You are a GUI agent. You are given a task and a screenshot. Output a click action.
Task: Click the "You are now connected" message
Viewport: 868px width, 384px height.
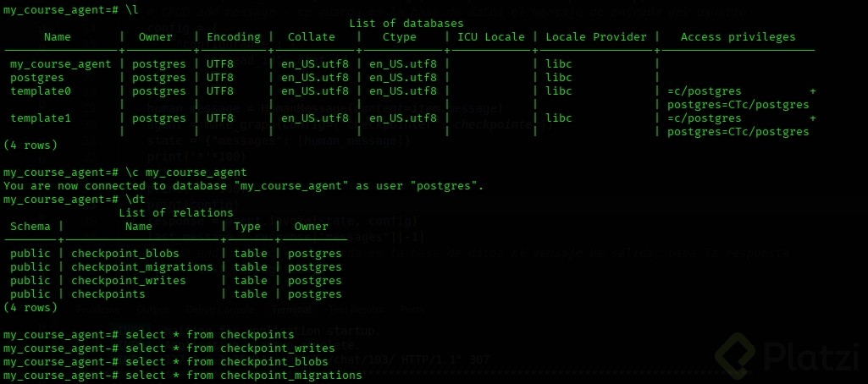click(x=244, y=186)
